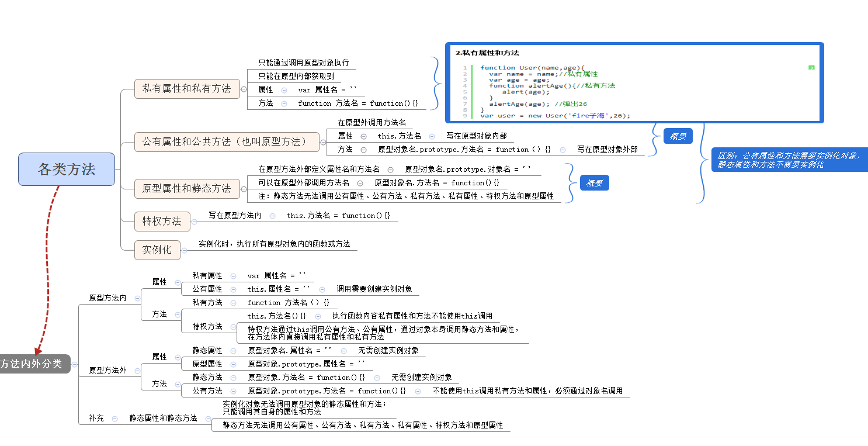Viewport: 868px width, 446px height.
Task: Select the 原型方法外 node
Action: click(x=107, y=371)
